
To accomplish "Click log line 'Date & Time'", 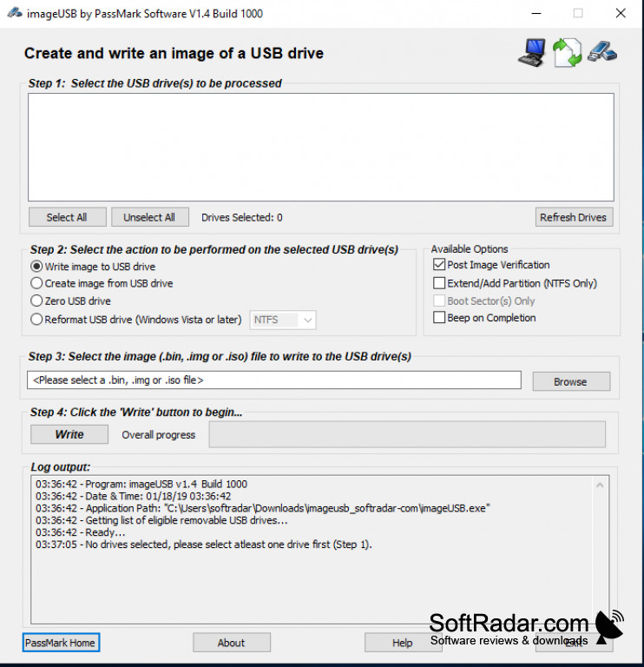I will 133,497.
